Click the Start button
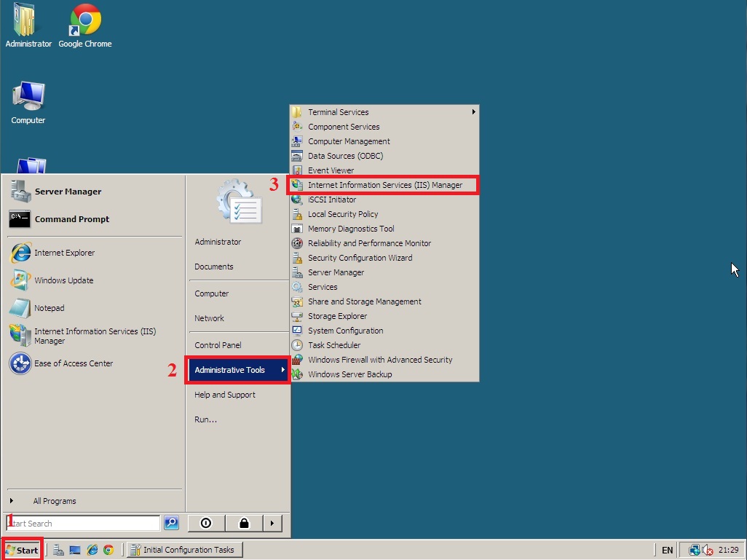747x560 pixels. click(22, 550)
